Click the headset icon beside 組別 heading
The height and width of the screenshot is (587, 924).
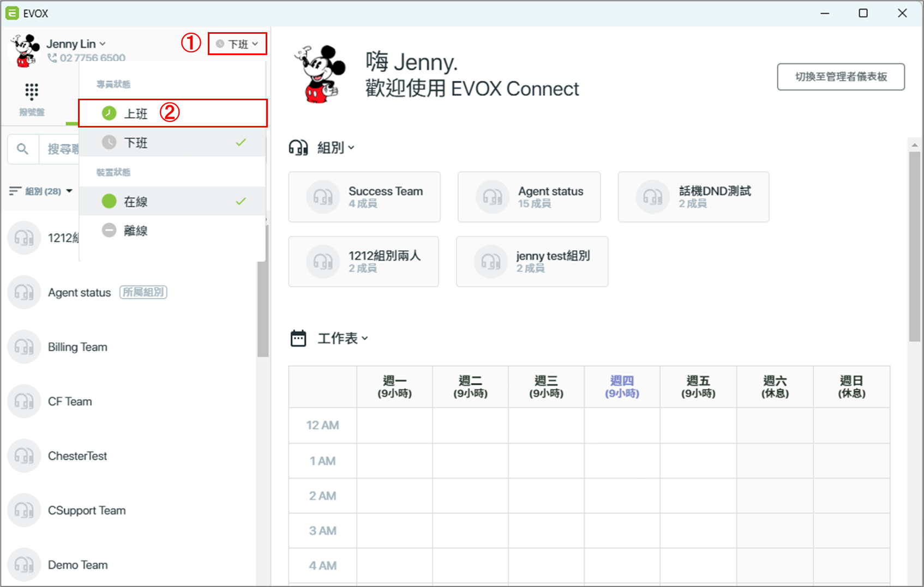[298, 148]
